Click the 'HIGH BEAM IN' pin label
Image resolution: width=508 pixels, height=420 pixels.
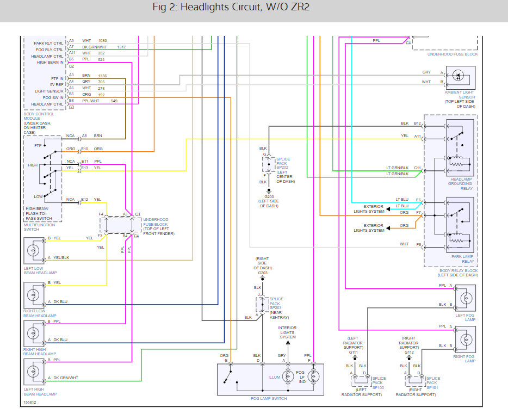tap(50, 62)
